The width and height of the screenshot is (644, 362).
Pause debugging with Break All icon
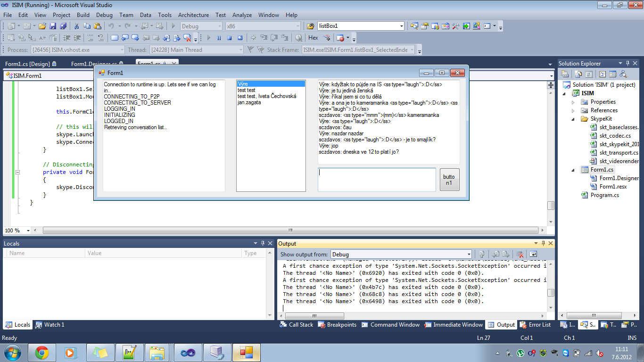(219, 38)
